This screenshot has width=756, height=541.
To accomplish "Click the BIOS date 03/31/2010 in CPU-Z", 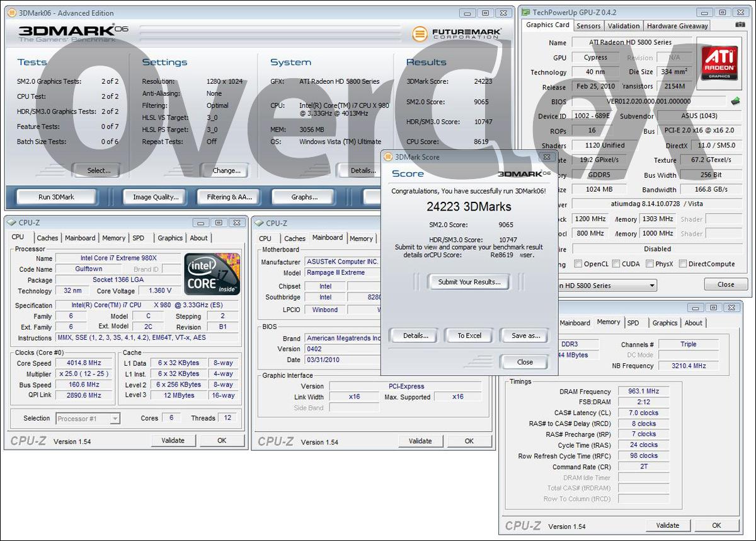I will (x=343, y=360).
